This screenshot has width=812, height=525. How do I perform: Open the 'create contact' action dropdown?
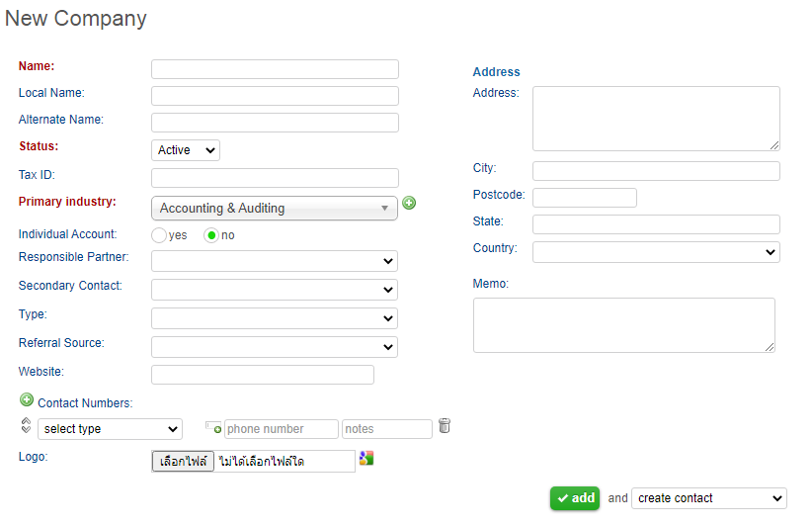[x=708, y=498]
